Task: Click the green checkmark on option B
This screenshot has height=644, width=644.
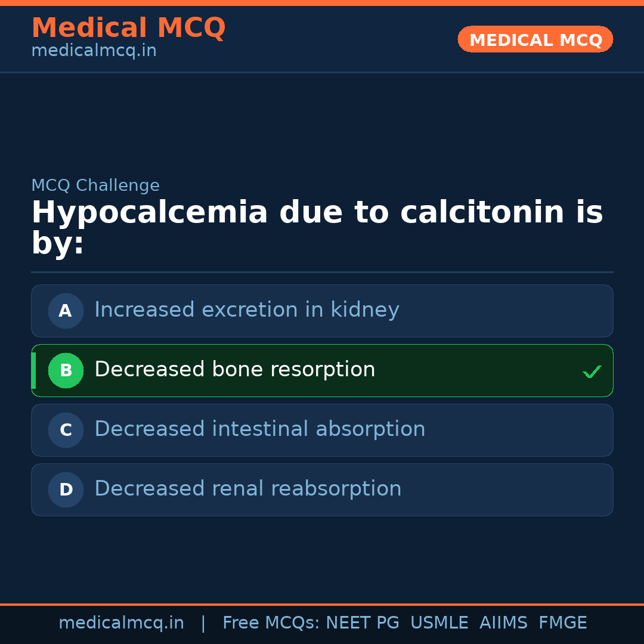Action: tap(592, 372)
